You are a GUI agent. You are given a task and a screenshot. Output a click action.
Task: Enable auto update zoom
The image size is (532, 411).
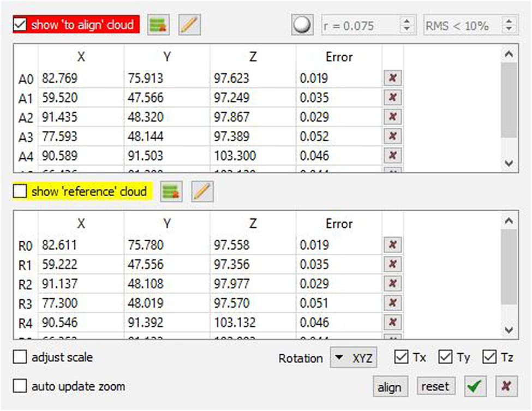[x=20, y=386]
